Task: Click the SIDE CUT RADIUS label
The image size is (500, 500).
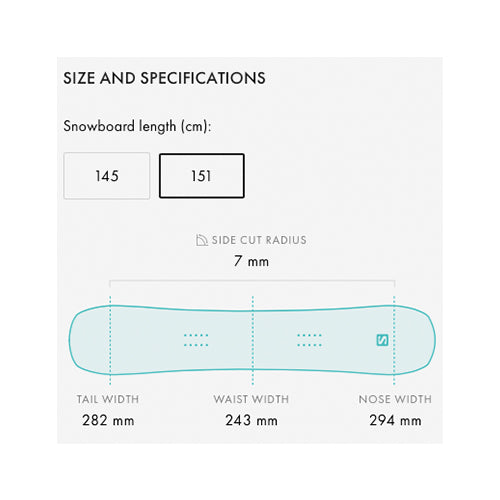Action: point(259,240)
